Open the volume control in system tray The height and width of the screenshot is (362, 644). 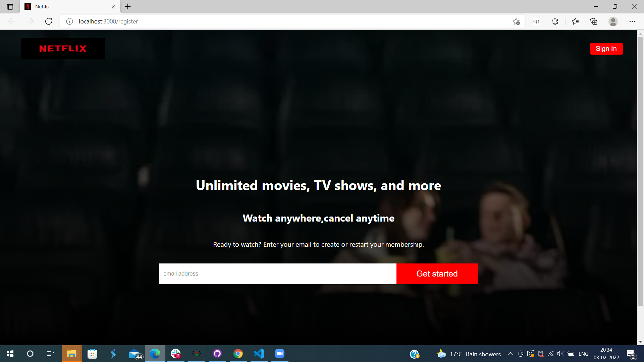560,354
